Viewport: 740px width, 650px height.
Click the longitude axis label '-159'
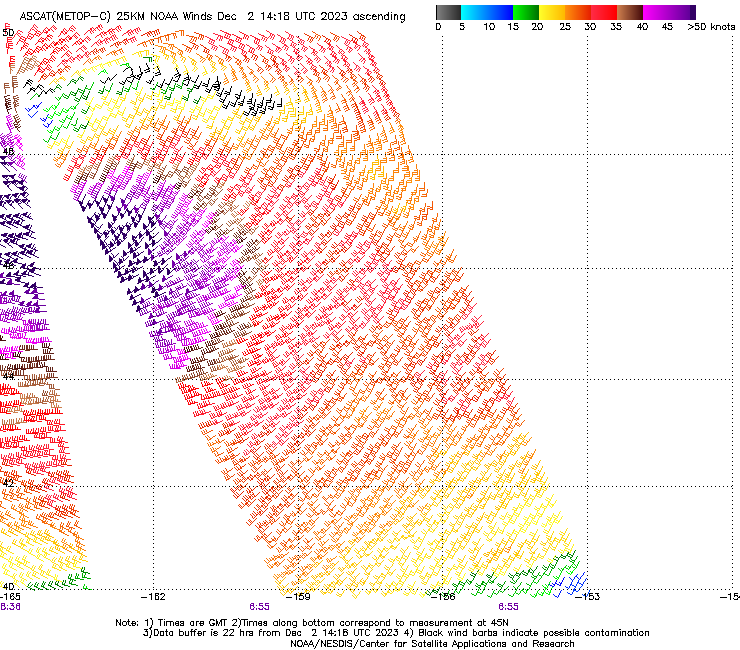[298, 597]
